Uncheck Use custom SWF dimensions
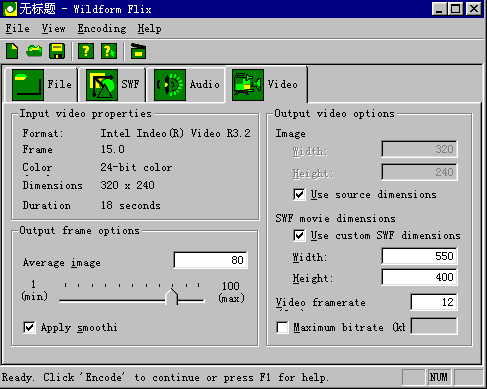This screenshot has height=389, width=487. (x=299, y=235)
